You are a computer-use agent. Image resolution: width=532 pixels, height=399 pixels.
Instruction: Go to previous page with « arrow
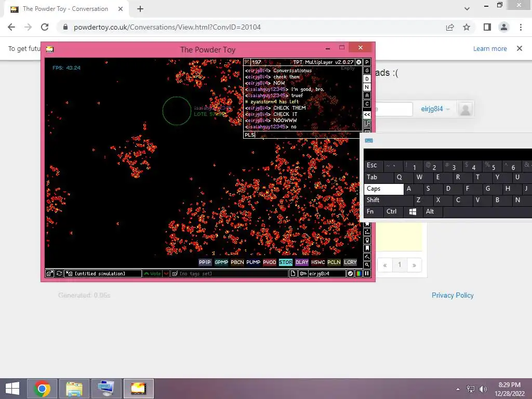tap(385, 265)
